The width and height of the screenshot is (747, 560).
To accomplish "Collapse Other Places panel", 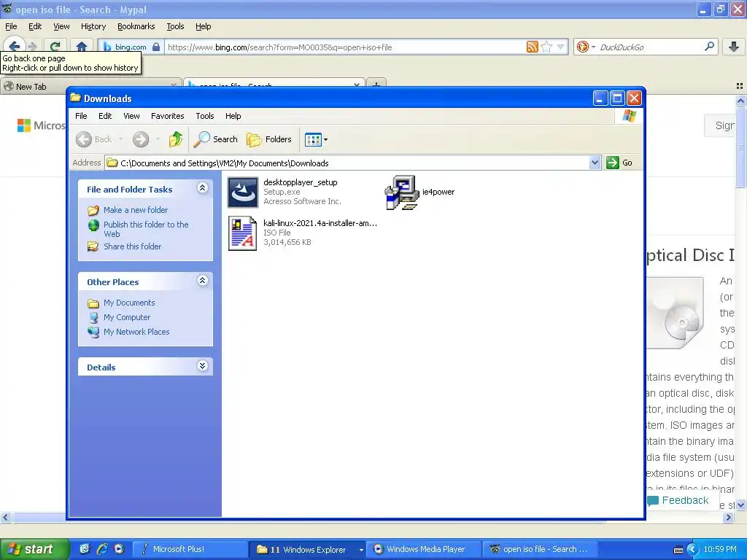I will [x=202, y=281].
